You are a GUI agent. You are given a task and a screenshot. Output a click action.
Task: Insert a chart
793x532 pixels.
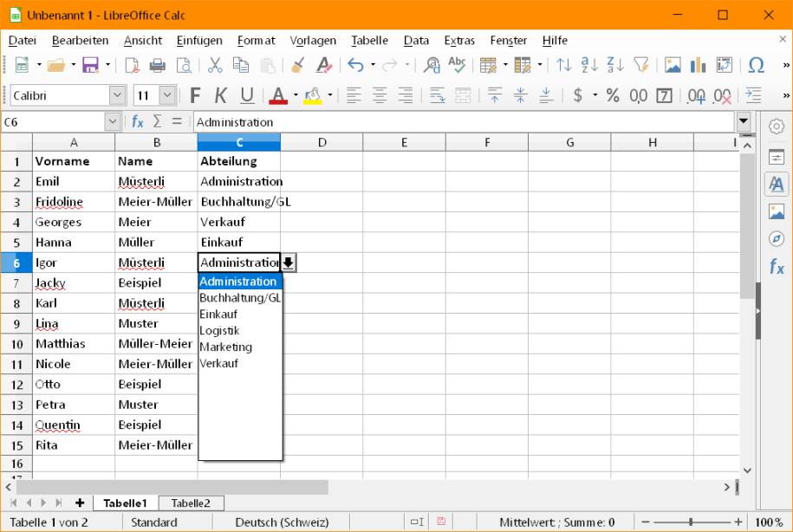(697, 65)
